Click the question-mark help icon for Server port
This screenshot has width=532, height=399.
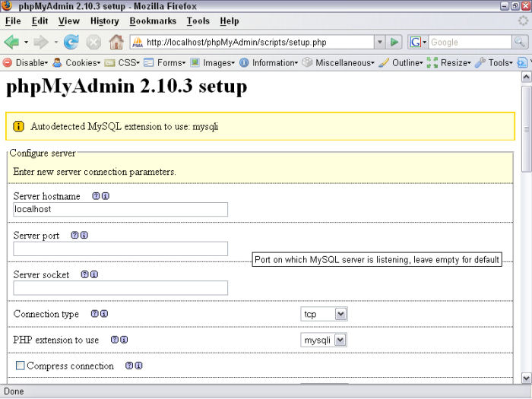[x=74, y=235]
